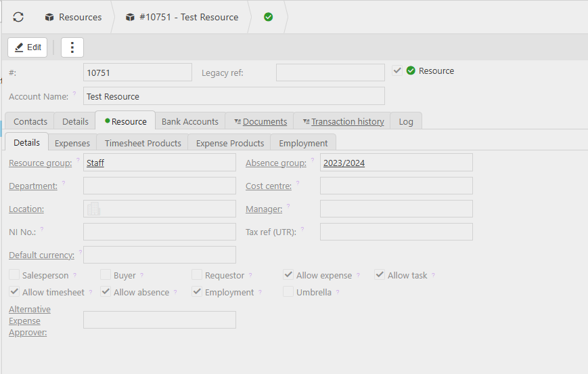Click help icon beside the Employment checkbox
The width and height of the screenshot is (588, 374).
pos(260,292)
